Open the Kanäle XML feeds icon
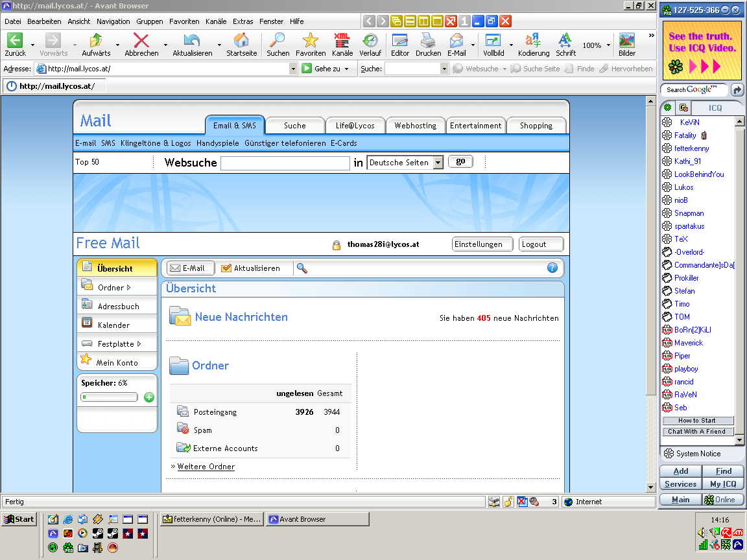 [x=342, y=40]
